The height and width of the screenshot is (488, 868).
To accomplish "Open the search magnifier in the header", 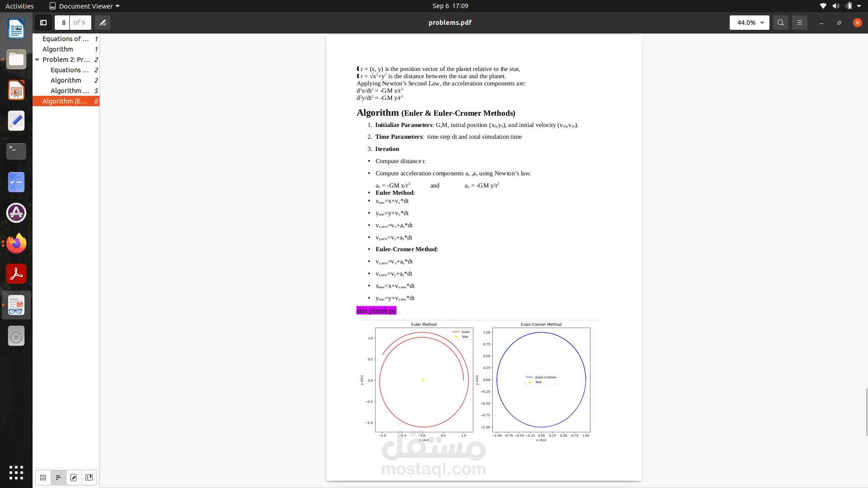I will (x=780, y=23).
